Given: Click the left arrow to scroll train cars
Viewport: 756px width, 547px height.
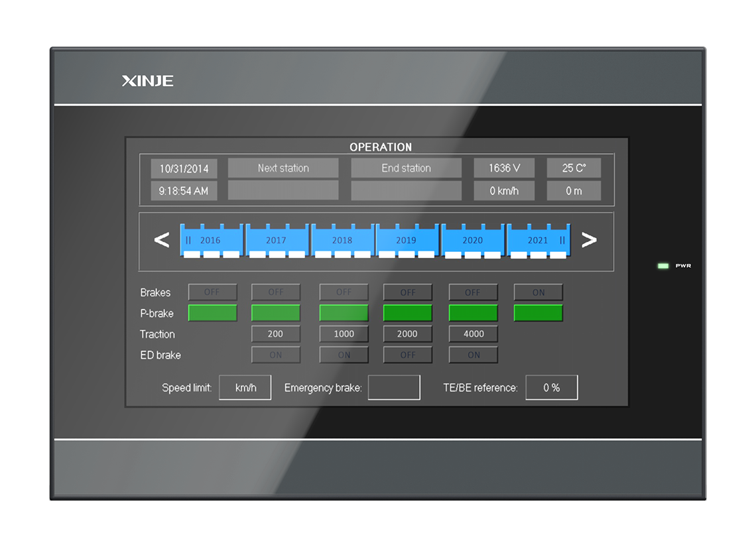Looking at the screenshot, I should (162, 240).
